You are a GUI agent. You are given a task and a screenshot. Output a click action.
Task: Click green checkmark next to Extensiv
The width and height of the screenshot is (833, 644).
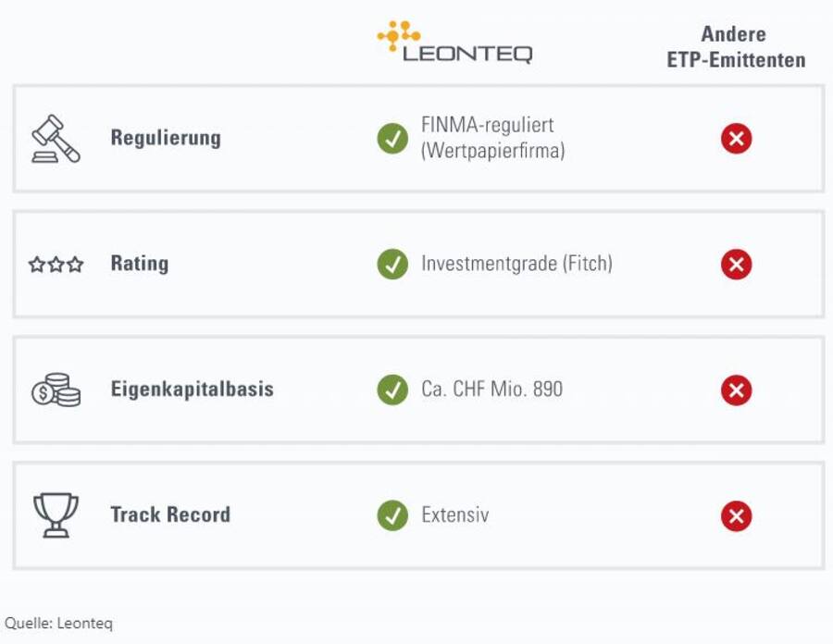pos(392,515)
